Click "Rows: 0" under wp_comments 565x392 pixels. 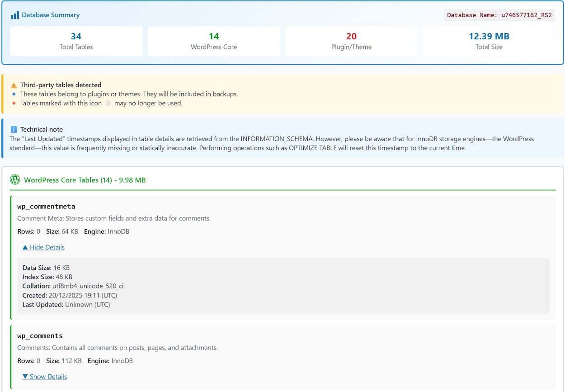coord(28,361)
